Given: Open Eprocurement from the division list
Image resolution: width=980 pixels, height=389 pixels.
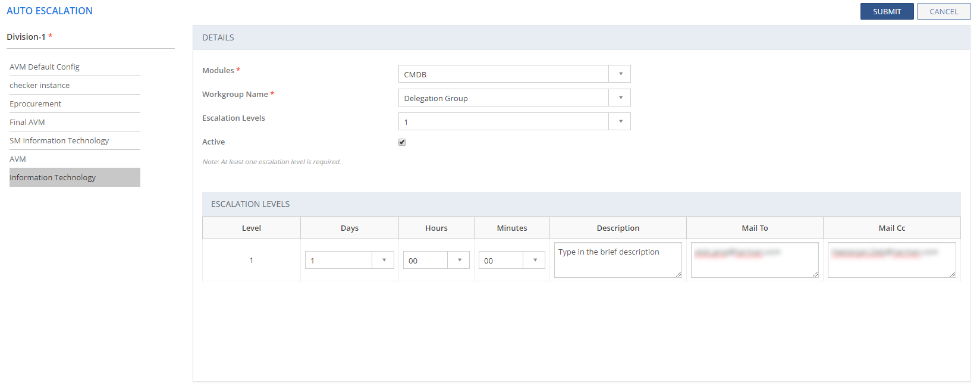Looking at the screenshot, I should (x=36, y=104).
